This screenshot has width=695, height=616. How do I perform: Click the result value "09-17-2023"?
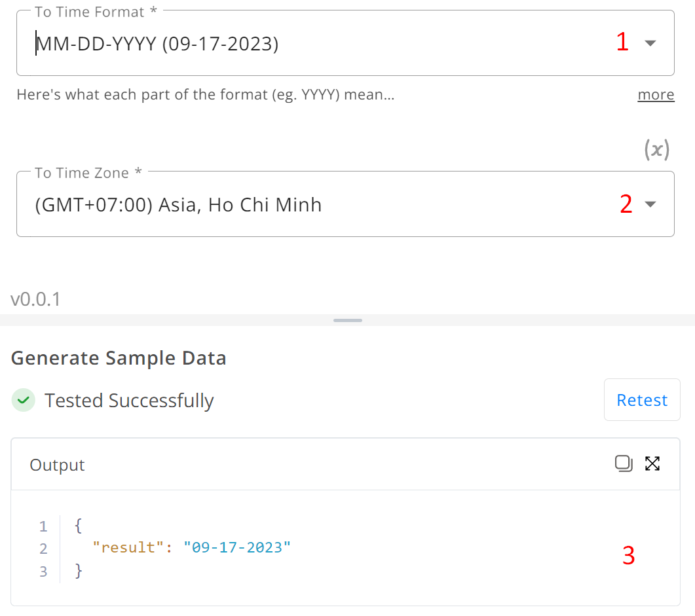point(237,548)
